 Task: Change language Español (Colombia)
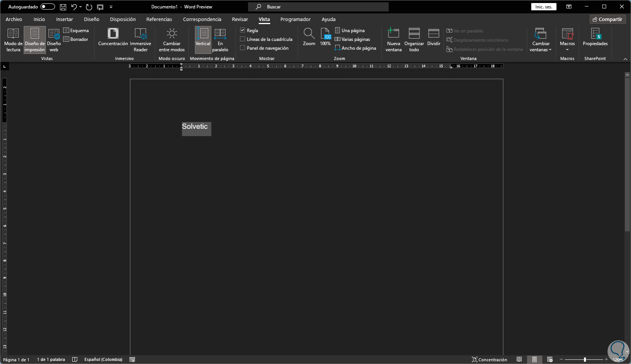click(103, 359)
